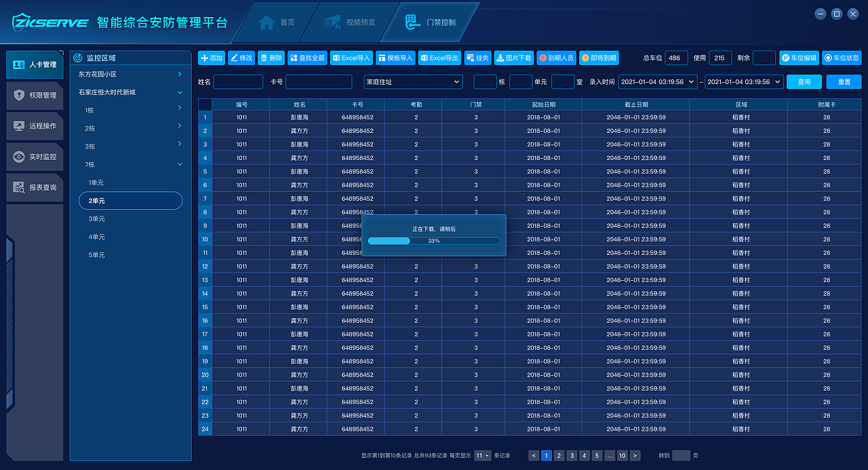Expand the 3栋 tree node
868x470 pixels.
(180, 144)
